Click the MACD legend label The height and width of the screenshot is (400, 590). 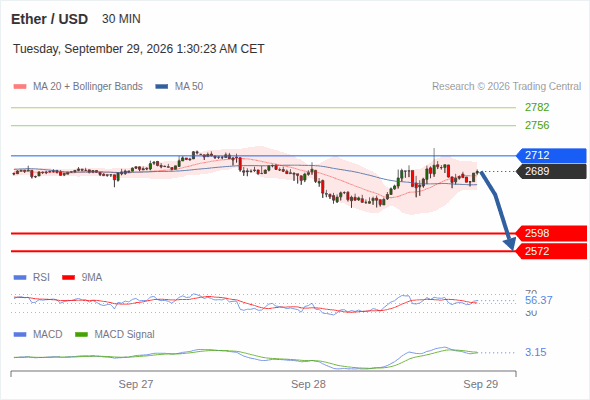coord(47,334)
